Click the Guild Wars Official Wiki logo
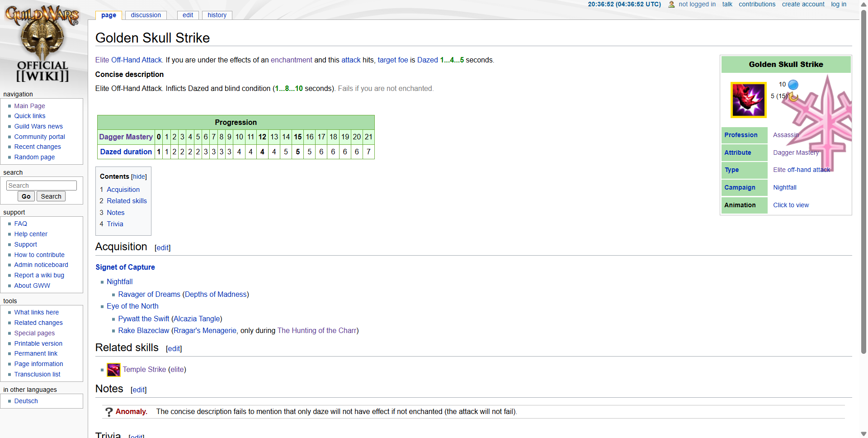The width and height of the screenshot is (868, 438). click(x=42, y=44)
